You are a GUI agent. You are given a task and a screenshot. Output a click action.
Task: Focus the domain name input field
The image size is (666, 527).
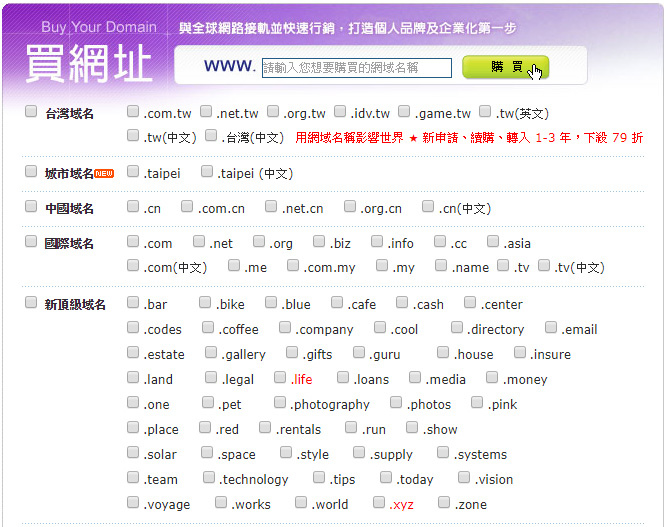click(x=356, y=68)
